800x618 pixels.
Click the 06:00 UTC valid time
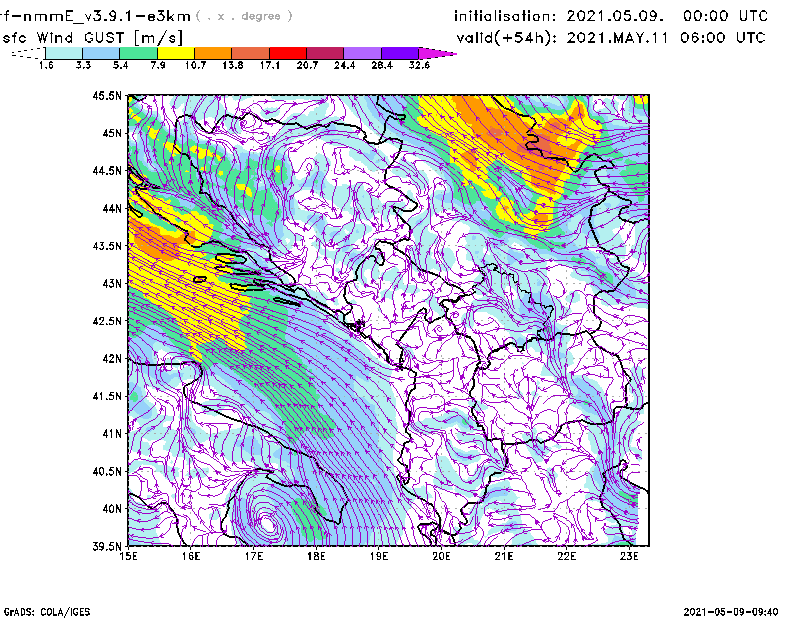tap(722, 38)
